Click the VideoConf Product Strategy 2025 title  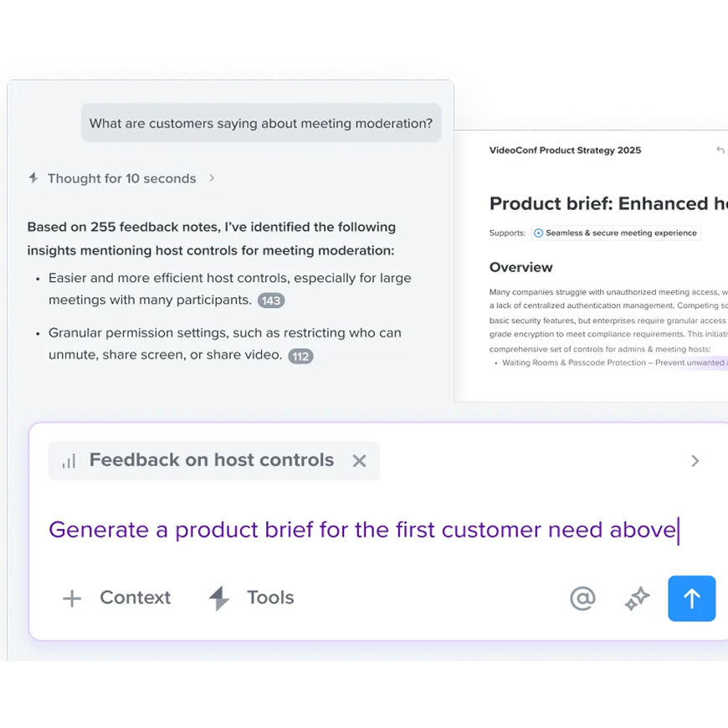tap(565, 151)
